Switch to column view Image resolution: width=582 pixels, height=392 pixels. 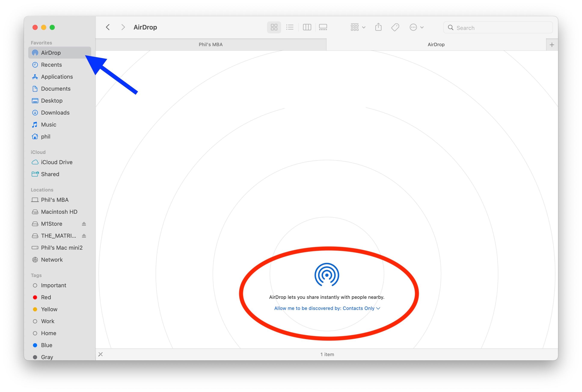pyautogui.click(x=307, y=27)
